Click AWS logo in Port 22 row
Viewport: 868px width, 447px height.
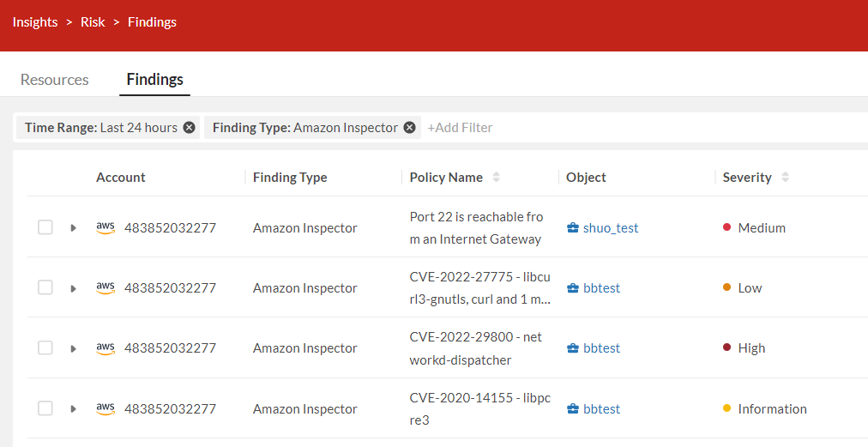point(105,228)
